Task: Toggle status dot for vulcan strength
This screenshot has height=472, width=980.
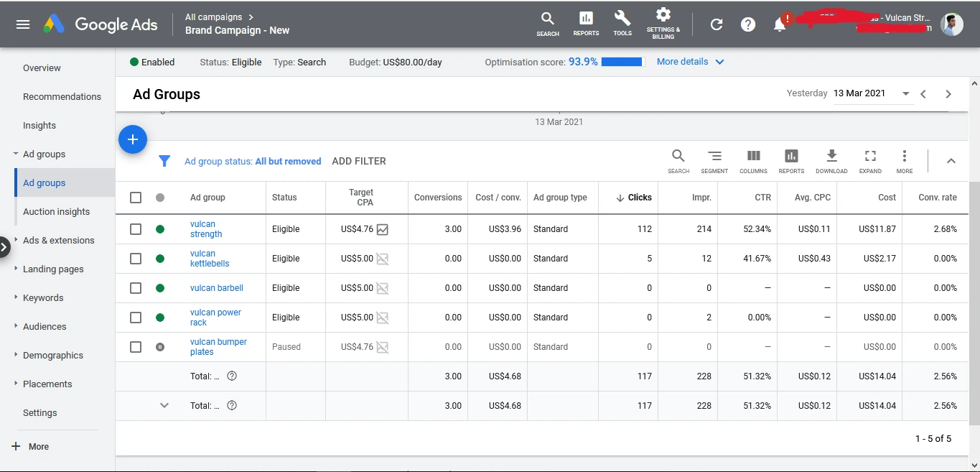Action: click(x=160, y=229)
